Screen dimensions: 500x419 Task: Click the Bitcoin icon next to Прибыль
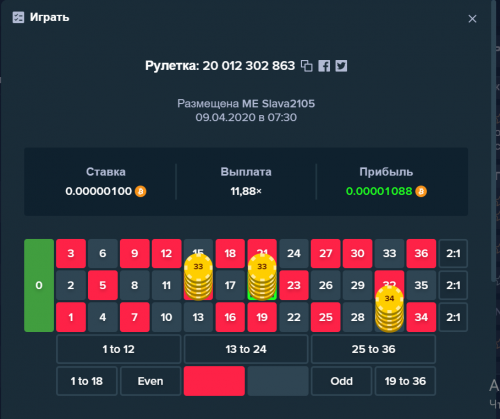tap(421, 191)
